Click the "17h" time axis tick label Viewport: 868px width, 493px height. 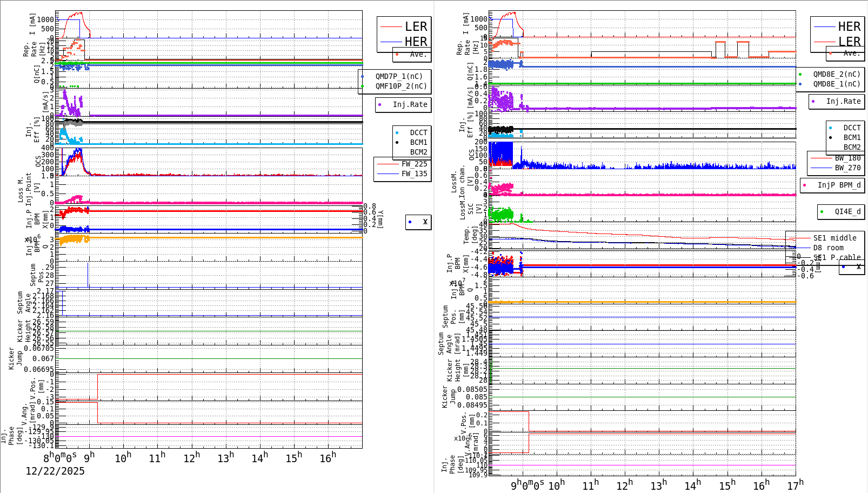point(795,485)
